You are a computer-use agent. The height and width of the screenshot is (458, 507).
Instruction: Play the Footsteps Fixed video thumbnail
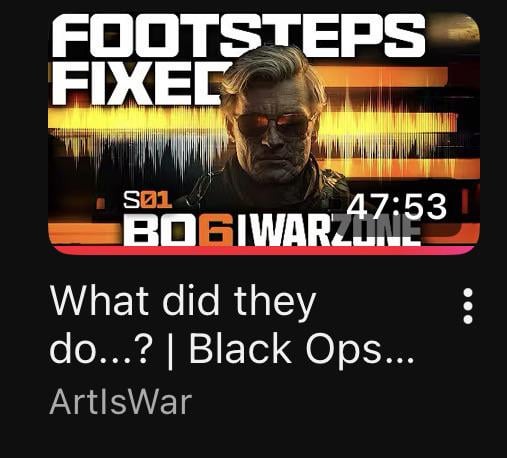pos(264,133)
